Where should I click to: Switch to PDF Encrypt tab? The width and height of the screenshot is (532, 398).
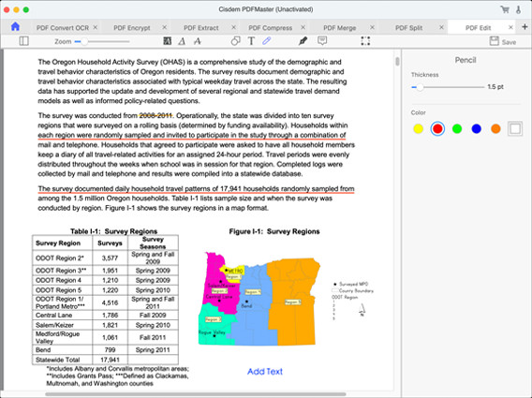pos(132,28)
